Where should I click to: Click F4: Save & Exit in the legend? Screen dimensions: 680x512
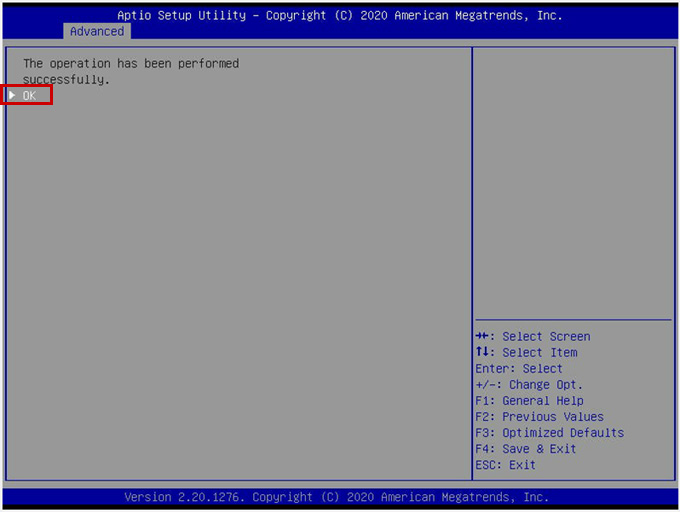click(x=526, y=449)
